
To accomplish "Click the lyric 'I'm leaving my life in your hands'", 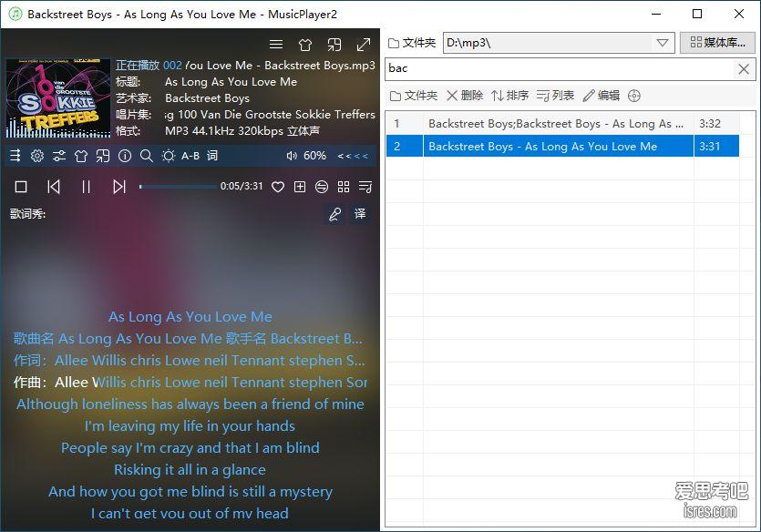I will coord(190,425).
